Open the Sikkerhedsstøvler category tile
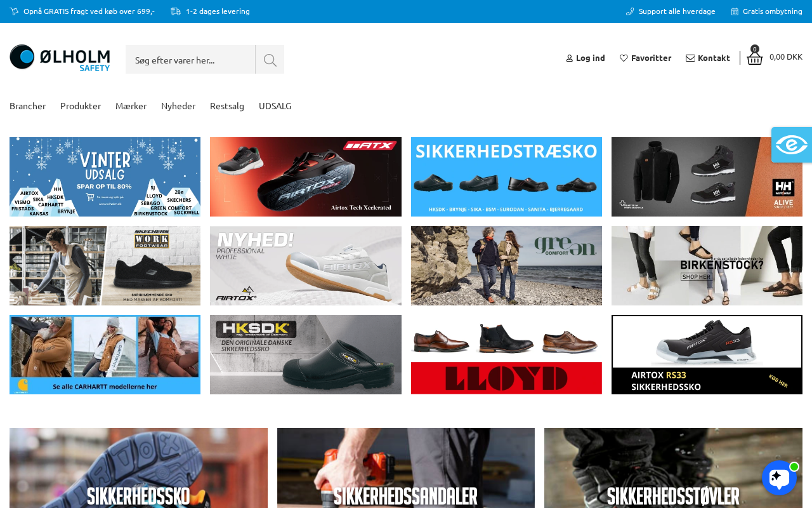812x508 pixels. pos(673,468)
